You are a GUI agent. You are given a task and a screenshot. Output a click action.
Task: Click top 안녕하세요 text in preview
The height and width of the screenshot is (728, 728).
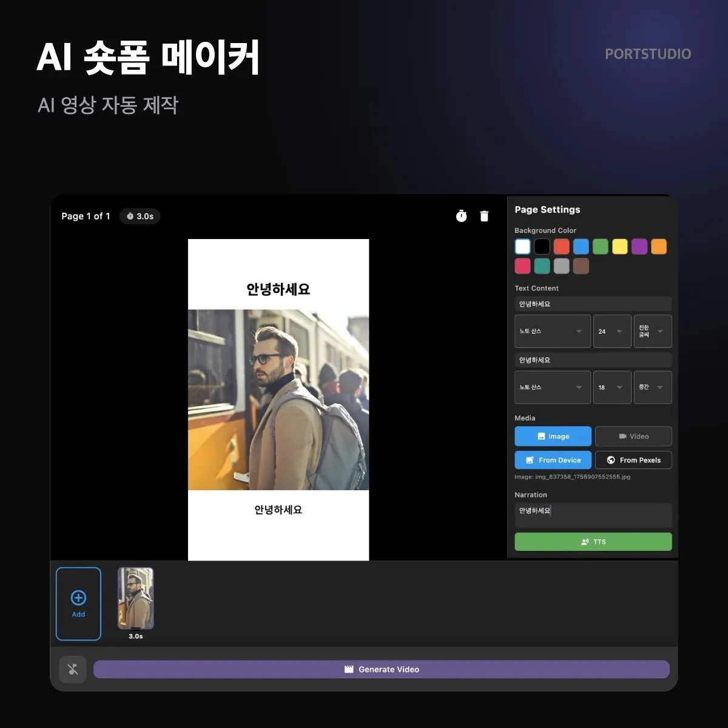tap(278, 289)
